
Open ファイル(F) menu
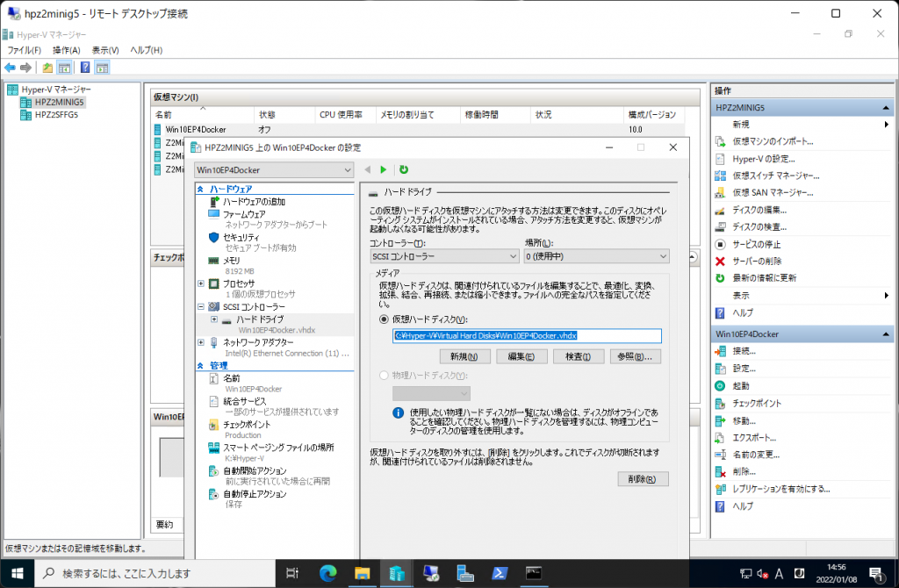[x=24, y=50]
